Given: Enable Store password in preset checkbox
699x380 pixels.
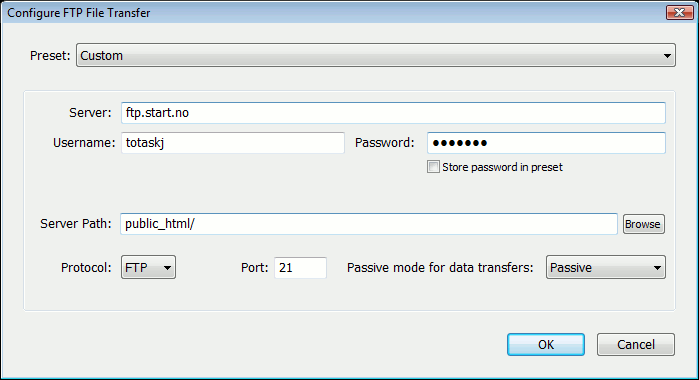Looking at the screenshot, I should coord(433,167).
